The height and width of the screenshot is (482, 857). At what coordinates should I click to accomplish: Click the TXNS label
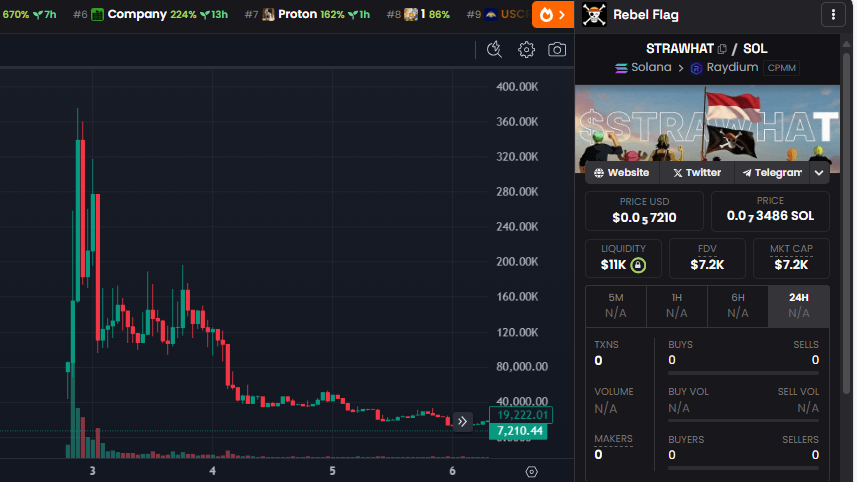[x=606, y=345]
